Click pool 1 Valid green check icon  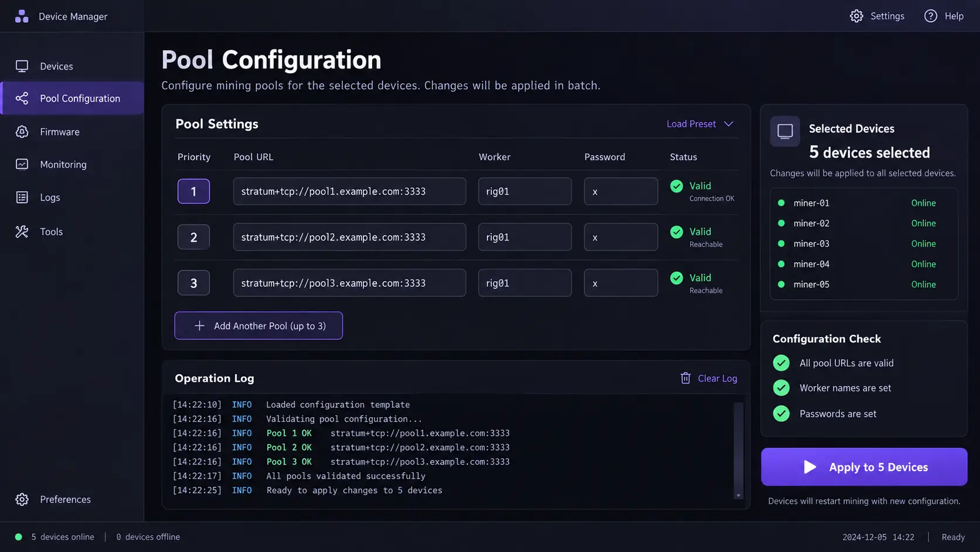pyautogui.click(x=676, y=186)
